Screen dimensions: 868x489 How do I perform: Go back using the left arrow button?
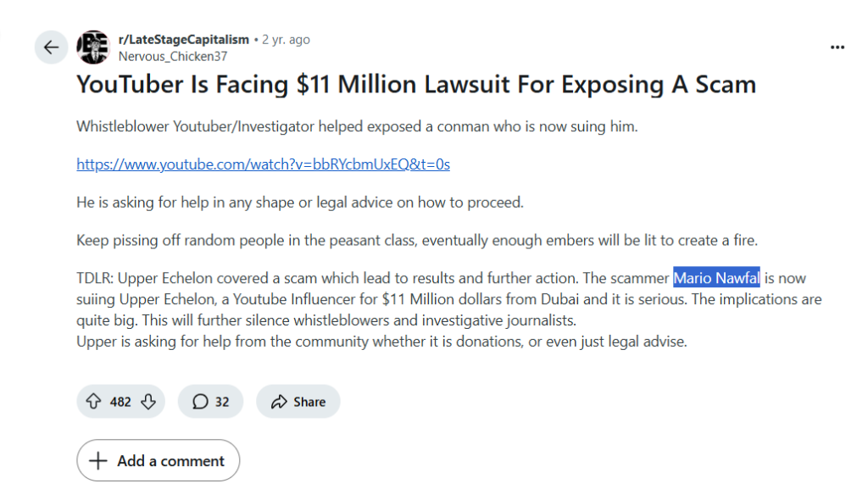click(51, 47)
